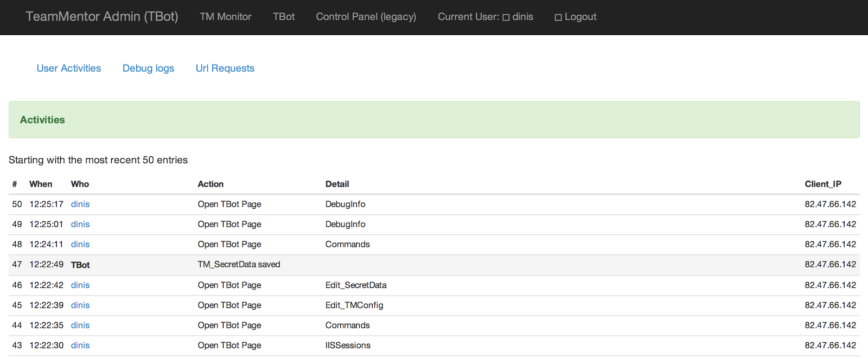This screenshot has width=868, height=359.
Task: Click the timestamp 12:25:01
Action: [x=46, y=225]
